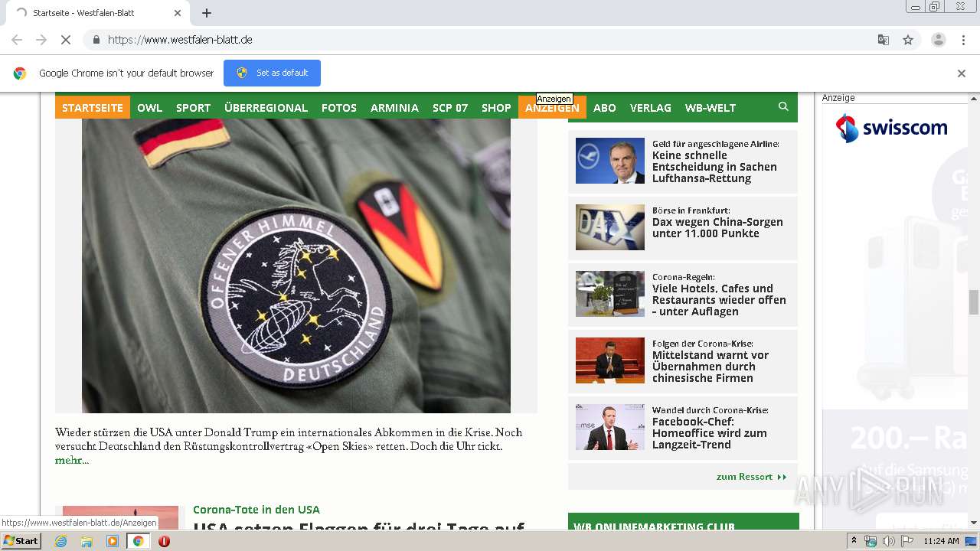Show hidden system tray icons
Image resolution: width=980 pixels, height=551 pixels.
coord(854,541)
